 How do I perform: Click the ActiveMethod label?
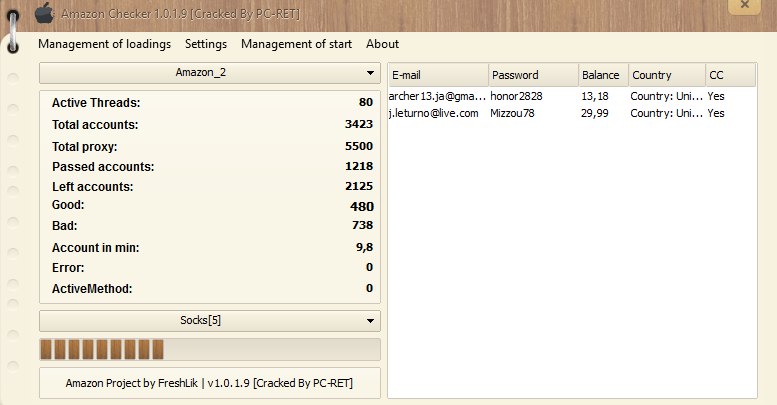click(x=92, y=289)
